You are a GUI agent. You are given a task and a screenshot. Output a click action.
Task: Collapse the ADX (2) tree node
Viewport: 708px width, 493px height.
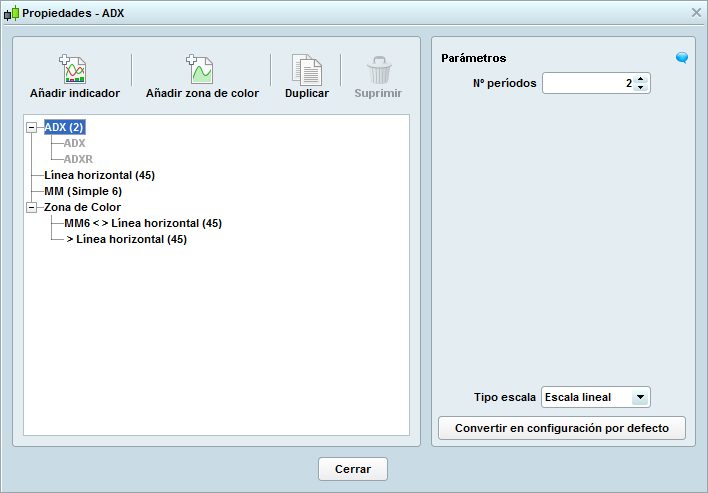click(x=31, y=128)
